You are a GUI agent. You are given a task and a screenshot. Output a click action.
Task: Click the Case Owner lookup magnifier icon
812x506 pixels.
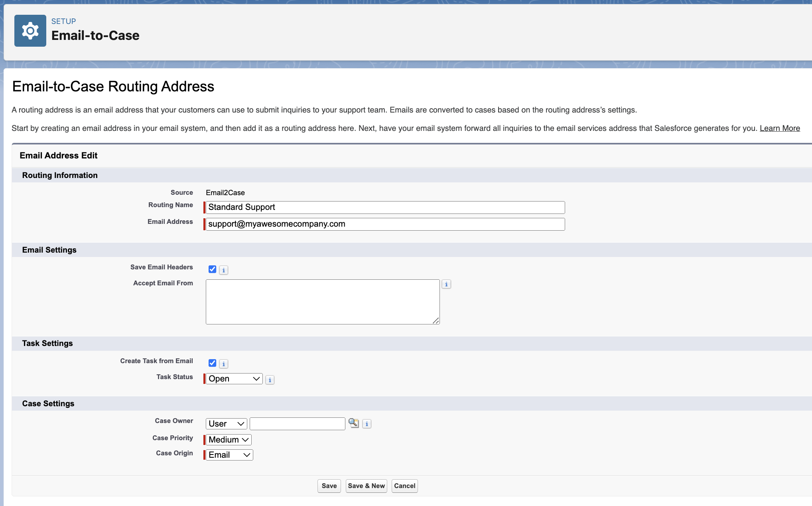coord(354,423)
